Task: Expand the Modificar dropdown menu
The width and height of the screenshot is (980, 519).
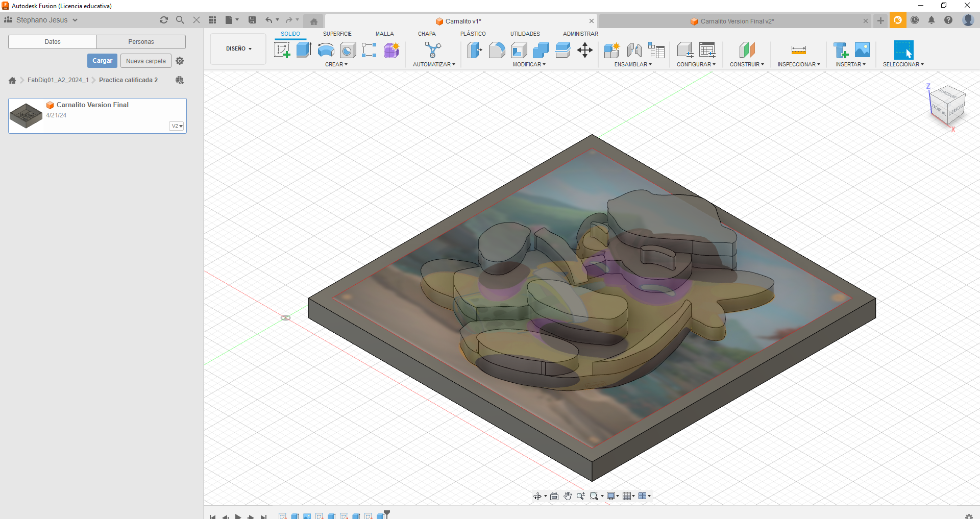Action: [x=529, y=64]
